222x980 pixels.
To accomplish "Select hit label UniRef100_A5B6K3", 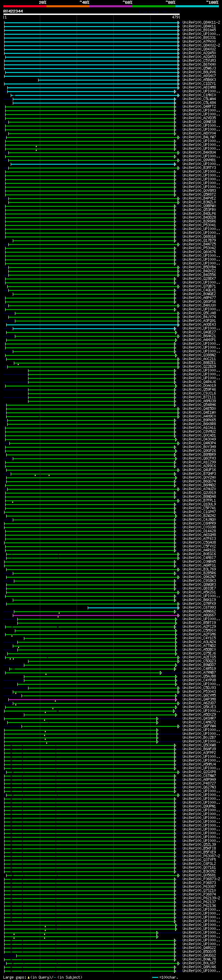I will [x=199, y=80].
